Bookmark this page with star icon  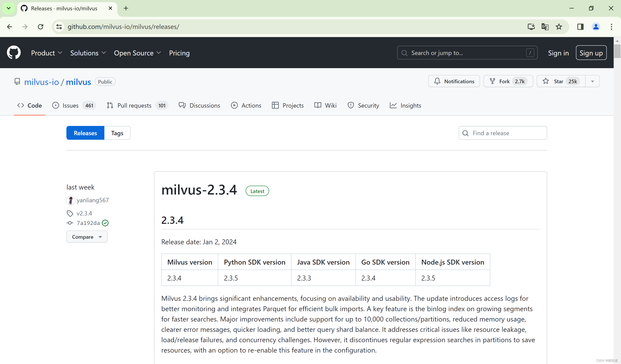(559, 27)
